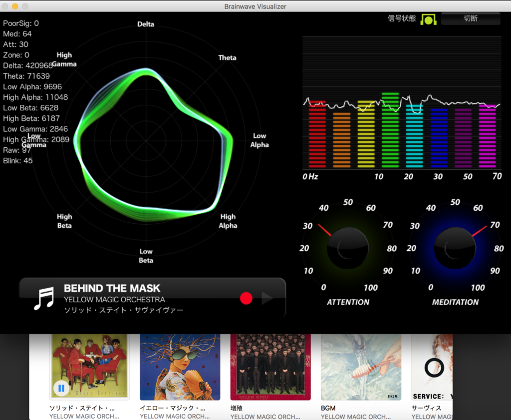Click the 切断 disconnect button
The image size is (511, 420).
pyautogui.click(x=471, y=18)
